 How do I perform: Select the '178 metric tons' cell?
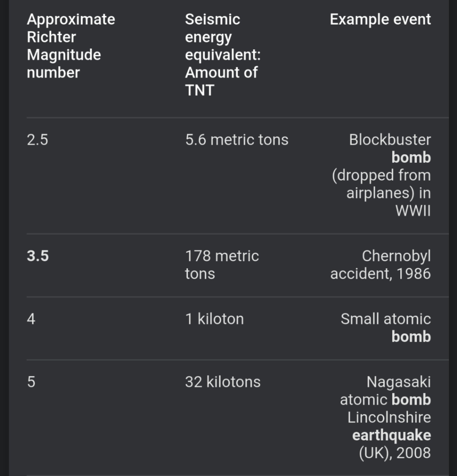pos(222,265)
